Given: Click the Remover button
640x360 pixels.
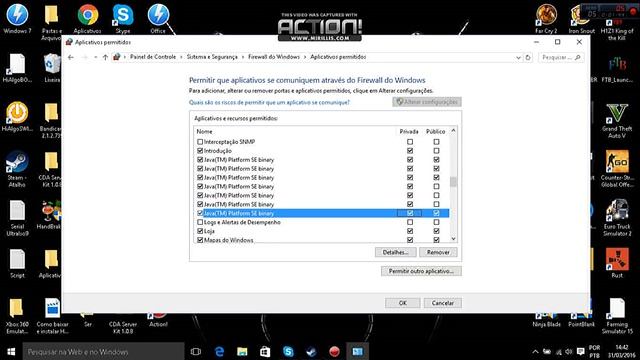Looking at the screenshot, I should coord(438,253).
